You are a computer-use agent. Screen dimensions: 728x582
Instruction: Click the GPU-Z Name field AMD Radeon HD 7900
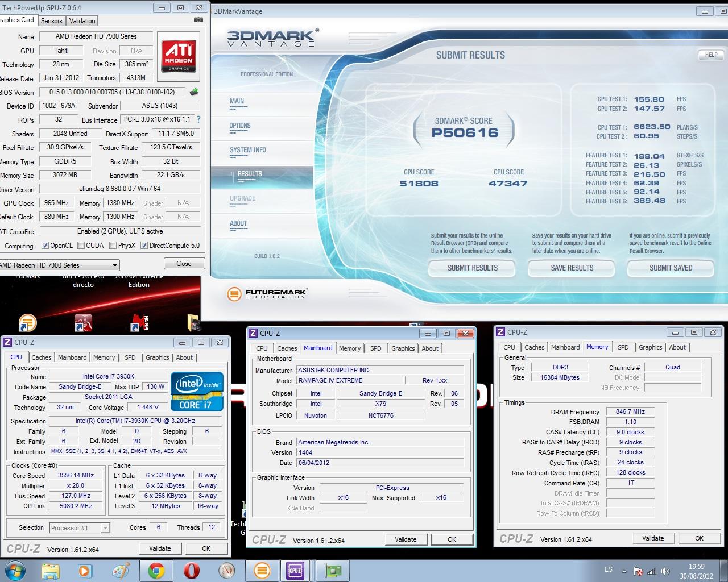97,36
